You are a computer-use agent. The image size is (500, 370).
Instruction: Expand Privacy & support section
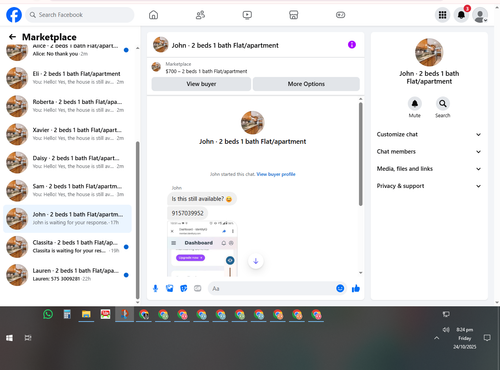(x=429, y=186)
